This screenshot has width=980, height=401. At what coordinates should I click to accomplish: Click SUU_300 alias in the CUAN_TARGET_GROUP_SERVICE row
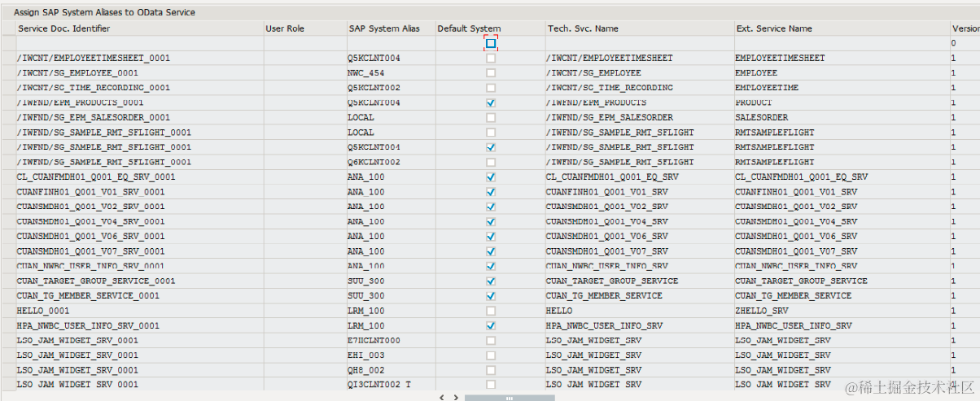[391, 281]
